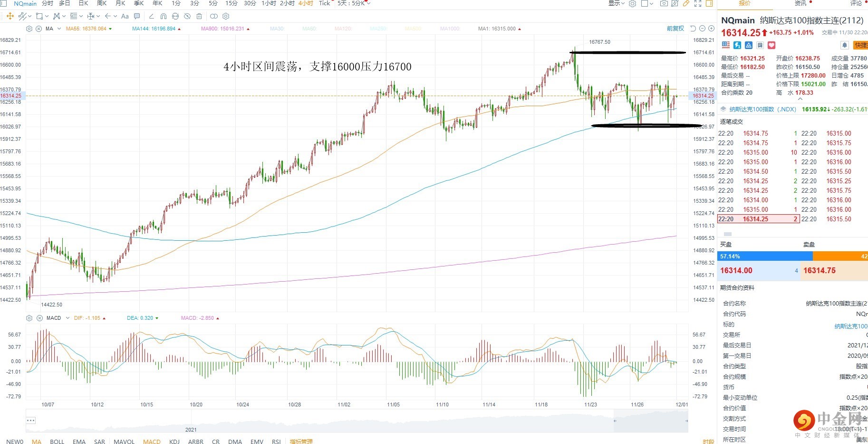
Task: Click the screenshot camera icon
Action: click(664, 3)
